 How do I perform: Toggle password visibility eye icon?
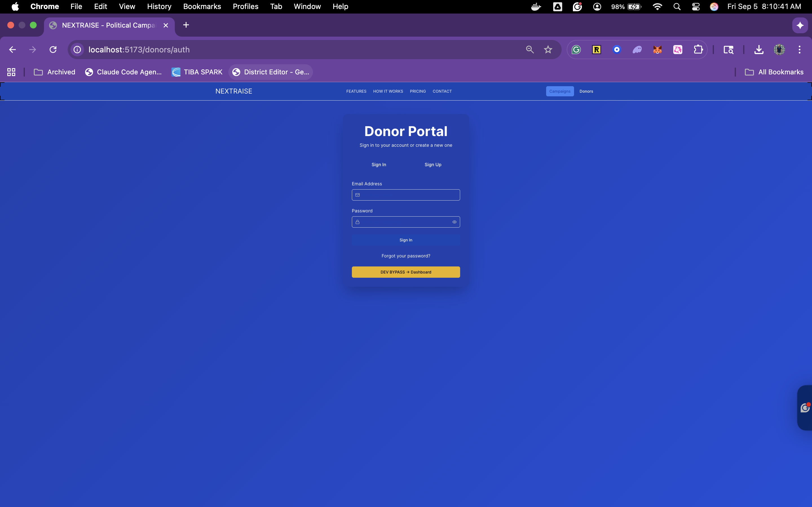(454, 222)
